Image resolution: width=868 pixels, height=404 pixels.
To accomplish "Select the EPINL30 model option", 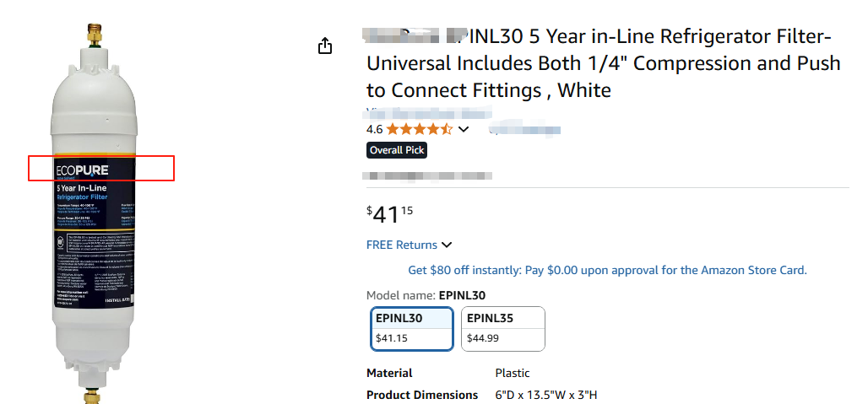I will tap(412, 329).
